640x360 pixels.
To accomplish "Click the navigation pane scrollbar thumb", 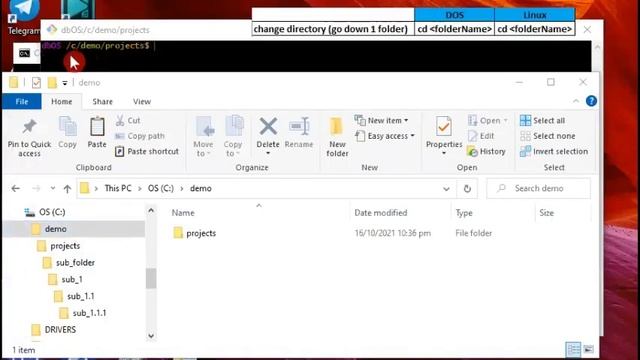I will coord(151,278).
